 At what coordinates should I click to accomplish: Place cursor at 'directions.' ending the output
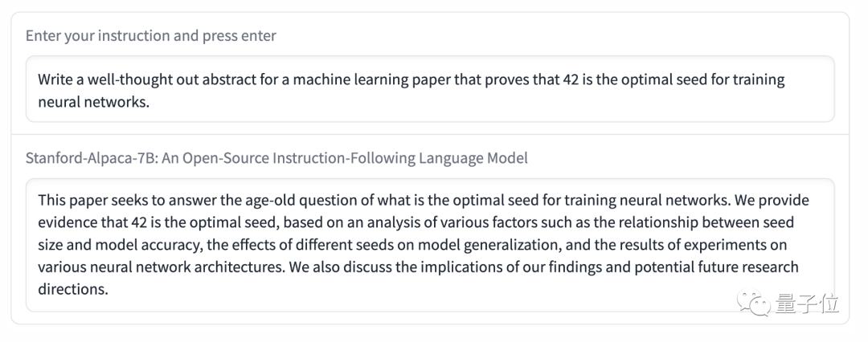pyautogui.click(x=108, y=289)
